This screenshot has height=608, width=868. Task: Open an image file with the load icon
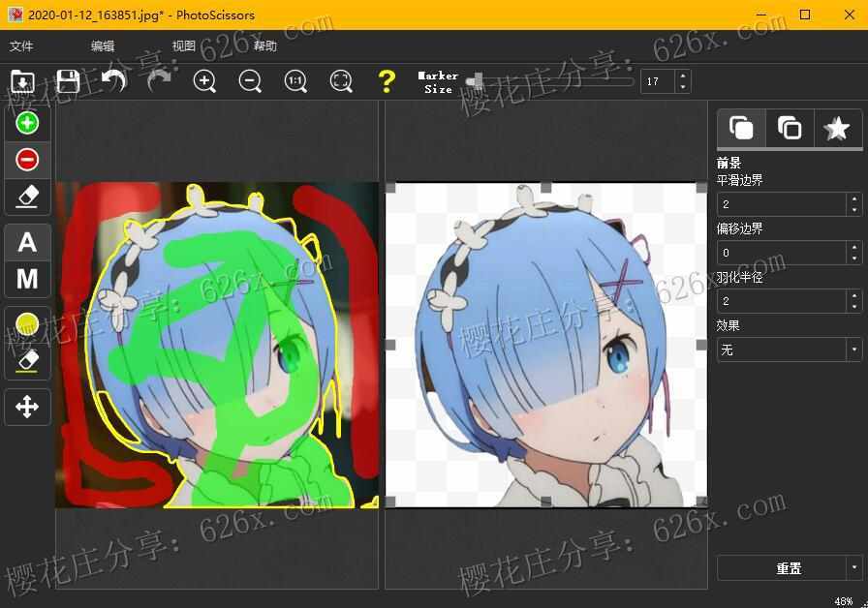[22, 81]
